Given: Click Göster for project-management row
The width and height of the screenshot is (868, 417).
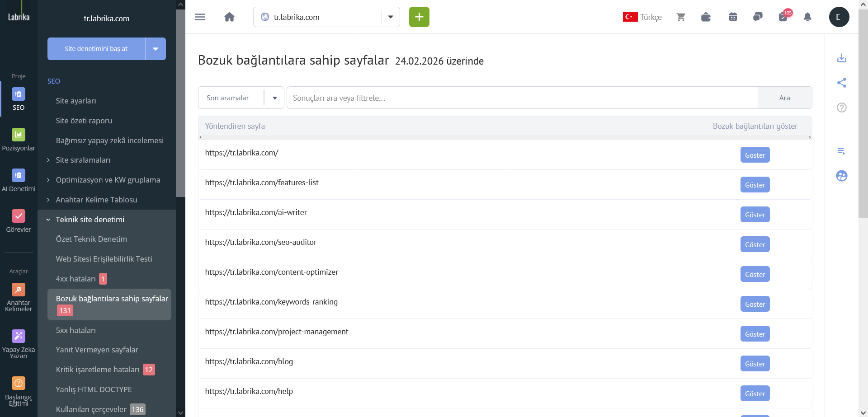Looking at the screenshot, I should [x=755, y=334].
